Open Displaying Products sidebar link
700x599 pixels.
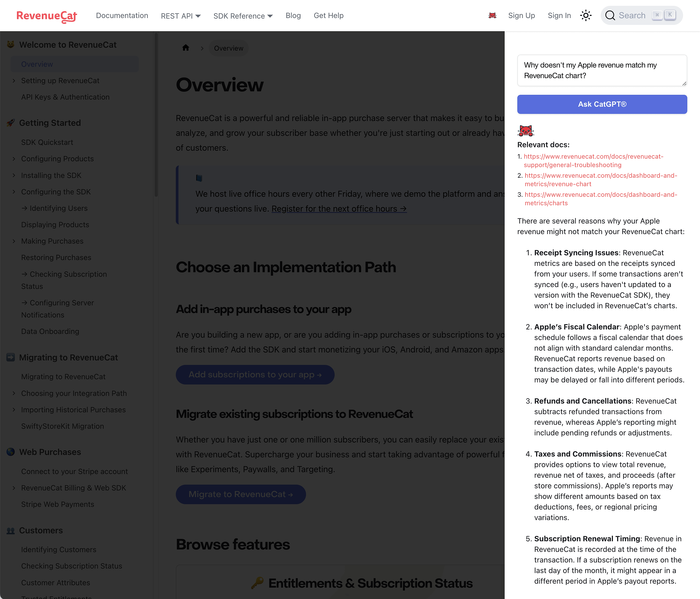[55, 225]
